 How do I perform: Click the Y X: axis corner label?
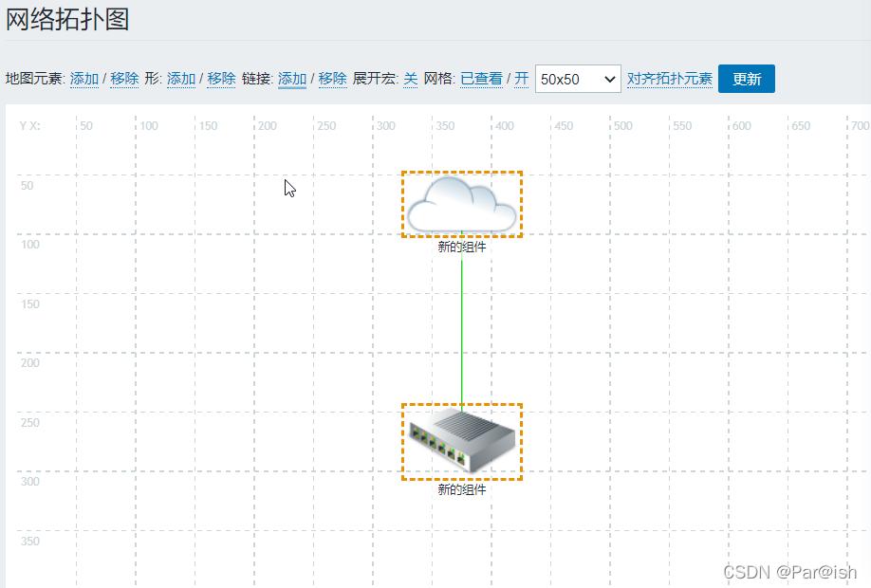click(x=30, y=126)
